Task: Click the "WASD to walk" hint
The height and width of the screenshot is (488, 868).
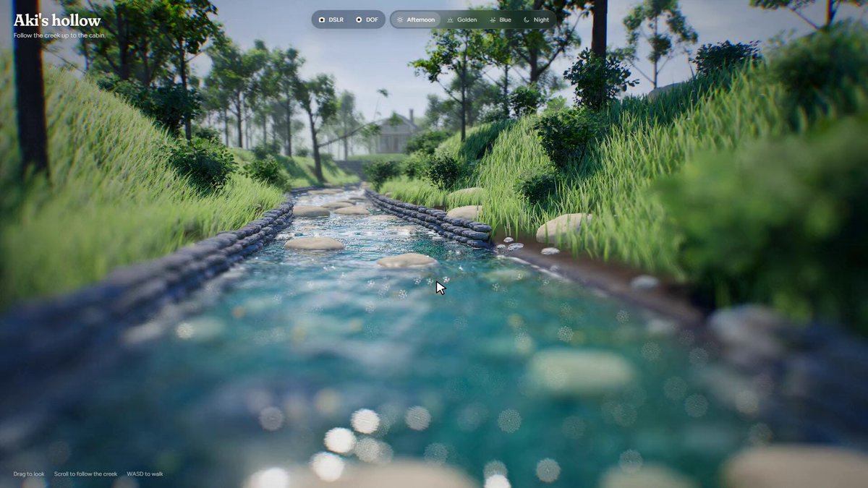Action: click(145, 474)
